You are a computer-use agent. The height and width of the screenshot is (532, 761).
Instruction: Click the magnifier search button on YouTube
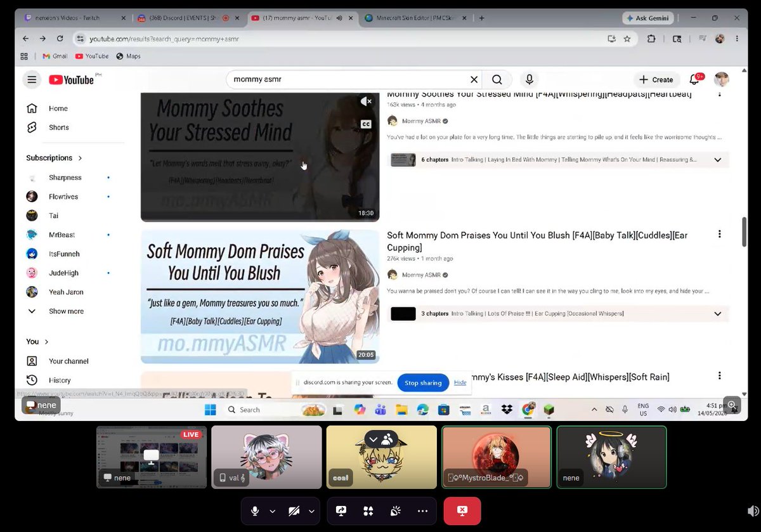pyautogui.click(x=497, y=79)
